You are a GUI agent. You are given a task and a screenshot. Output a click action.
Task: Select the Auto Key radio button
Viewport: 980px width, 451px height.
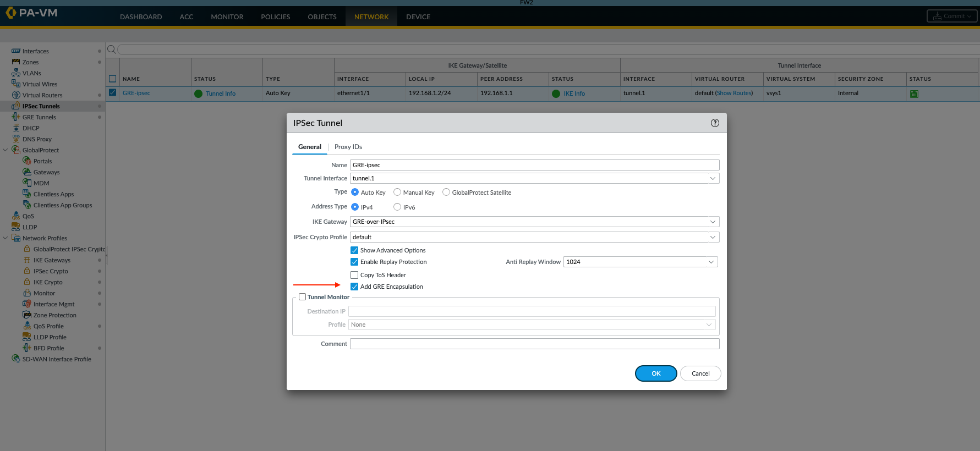click(355, 192)
